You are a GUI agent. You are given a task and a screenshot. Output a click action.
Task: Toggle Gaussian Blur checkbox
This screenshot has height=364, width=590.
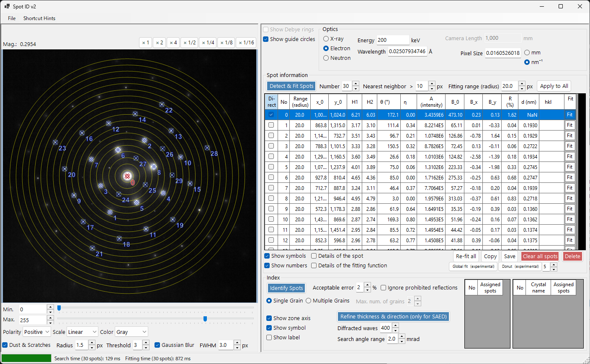click(x=157, y=345)
